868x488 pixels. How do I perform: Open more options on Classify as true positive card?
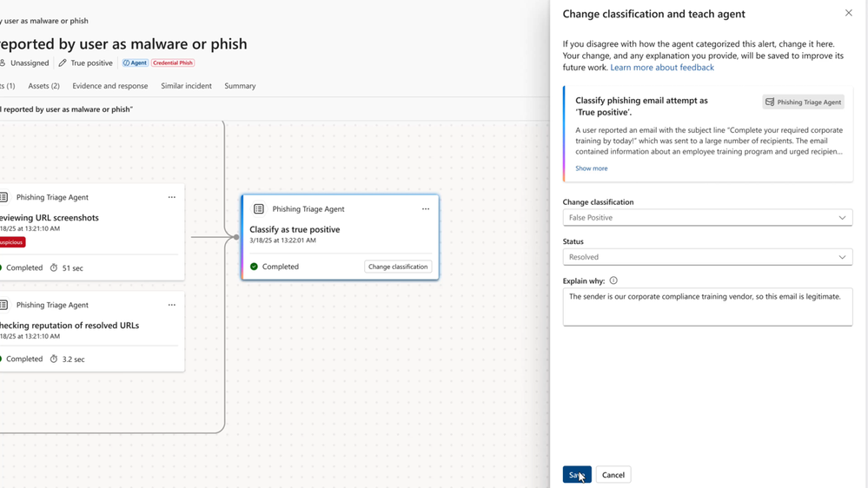tap(426, 209)
